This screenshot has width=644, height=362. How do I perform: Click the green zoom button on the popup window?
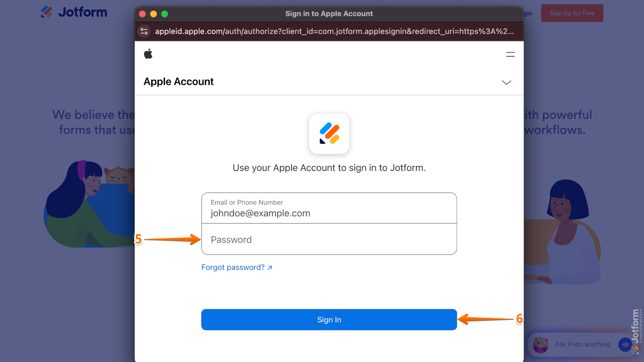165,14
